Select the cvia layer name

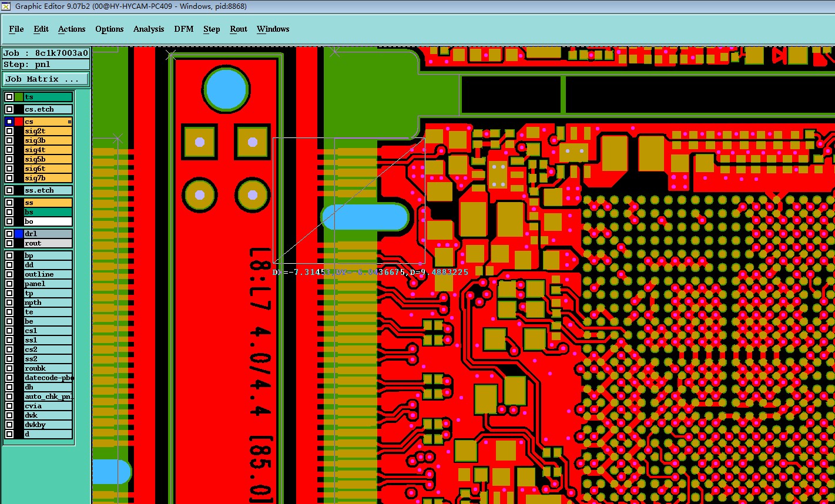(x=48, y=406)
